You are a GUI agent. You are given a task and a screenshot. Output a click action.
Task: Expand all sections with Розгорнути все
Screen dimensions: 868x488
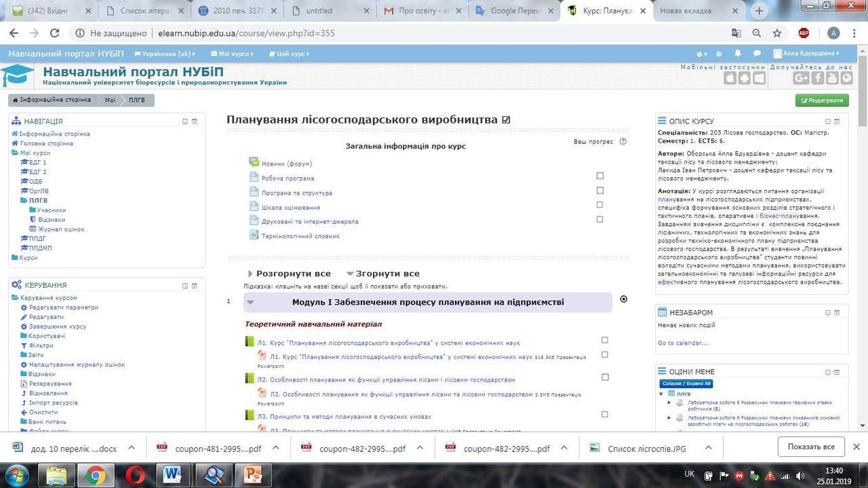click(289, 274)
